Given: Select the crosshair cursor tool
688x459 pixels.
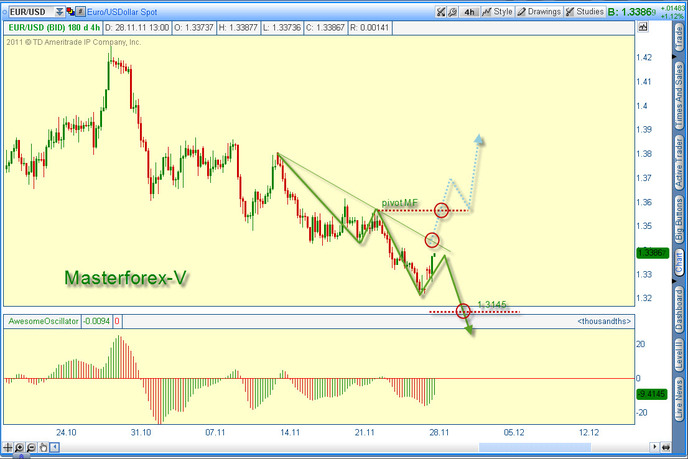Looking at the screenshot, I should point(7,448).
